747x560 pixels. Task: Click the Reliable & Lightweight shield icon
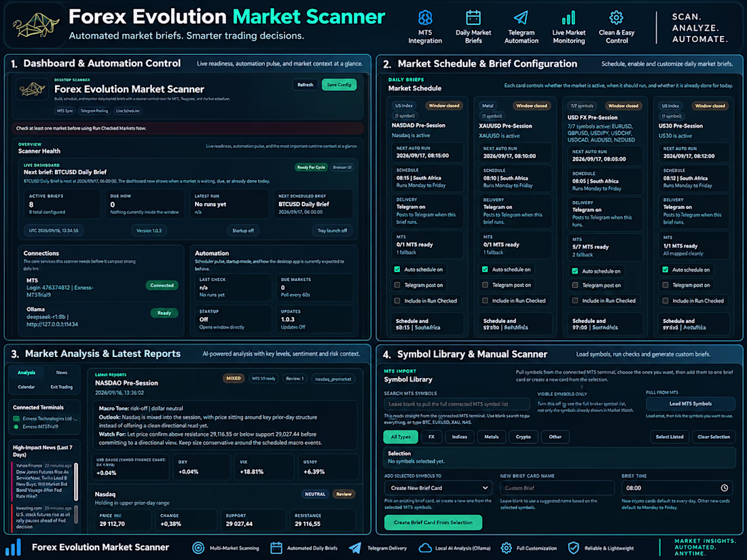tap(574, 548)
